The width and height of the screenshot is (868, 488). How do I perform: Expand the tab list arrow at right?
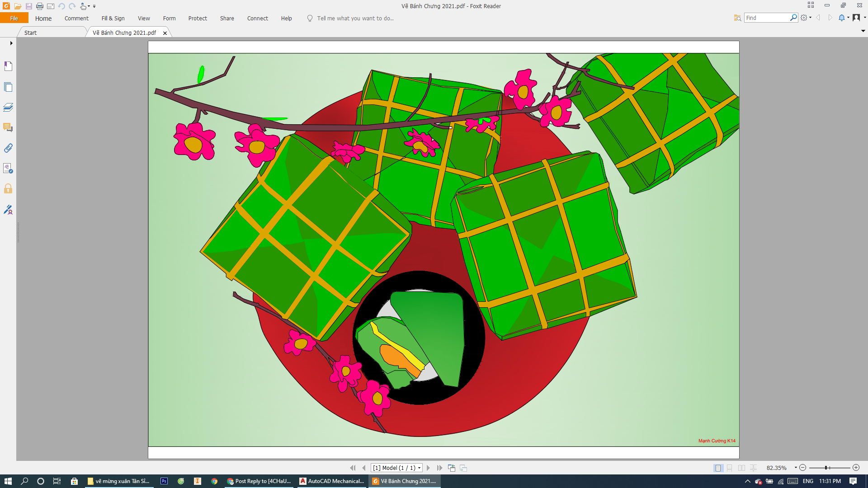coord(863,31)
